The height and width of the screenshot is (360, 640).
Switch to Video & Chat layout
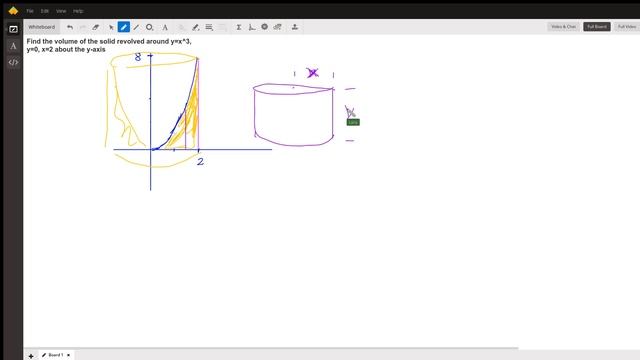click(x=563, y=27)
